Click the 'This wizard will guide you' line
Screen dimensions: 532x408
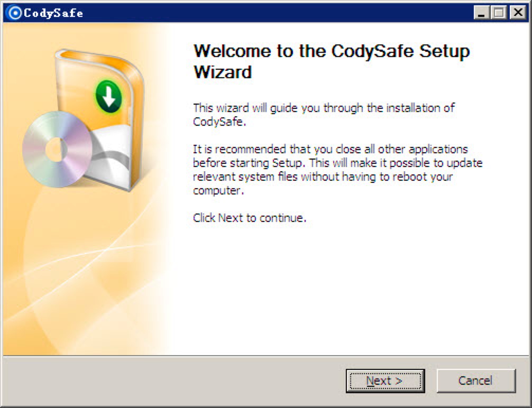tap(324, 108)
